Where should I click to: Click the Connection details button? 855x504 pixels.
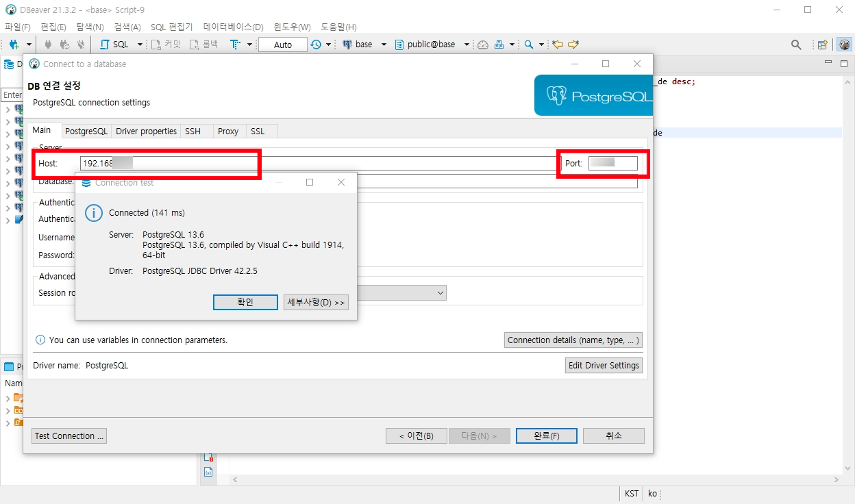pos(573,340)
